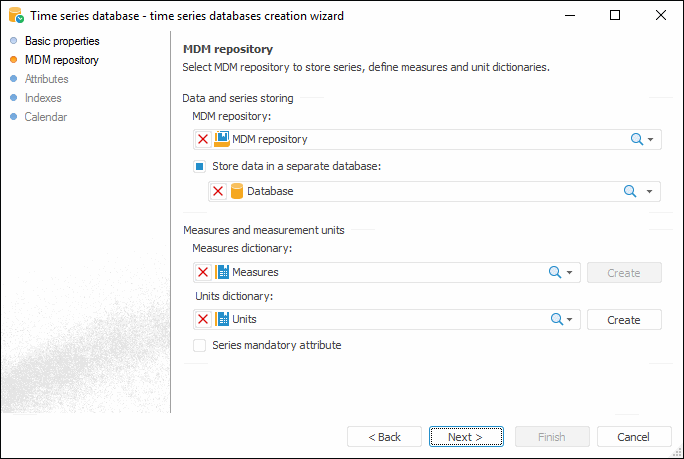Click the Database search magnifier
This screenshot has height=459, width=684.
[630, 191]
